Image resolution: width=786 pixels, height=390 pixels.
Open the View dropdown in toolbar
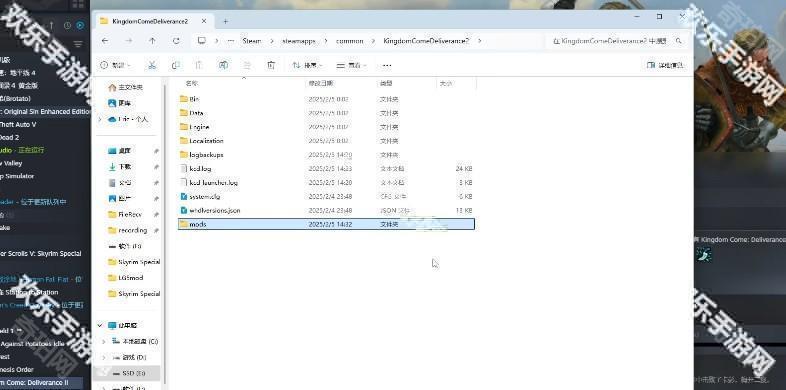pyautogui.click(x=351, y=65)
